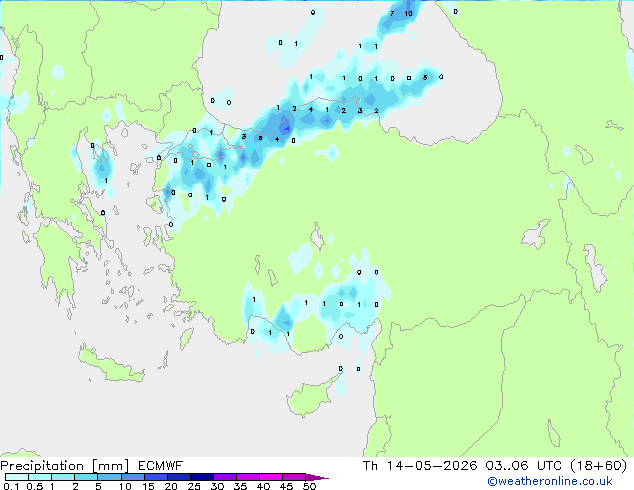This screenshot has width=634, height=490.
Task: Click the island of Crete on the map
Action: pos(110,368)
